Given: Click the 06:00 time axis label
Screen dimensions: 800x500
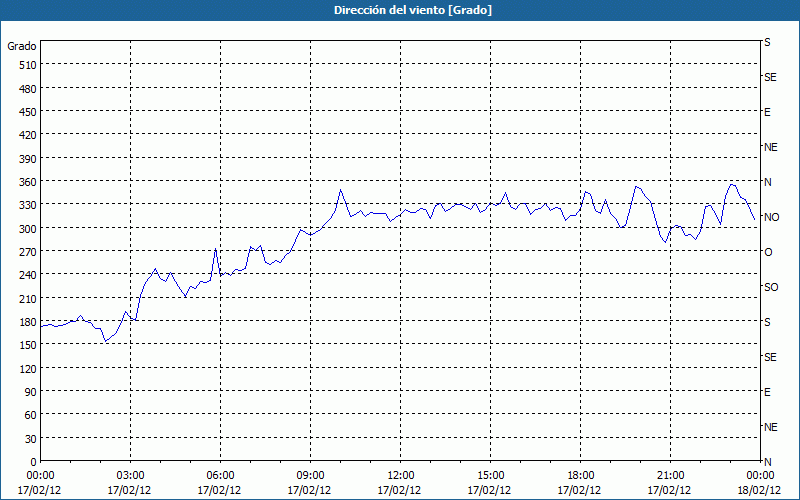Looking at the screenshot, I should click(x=220, y=476).
